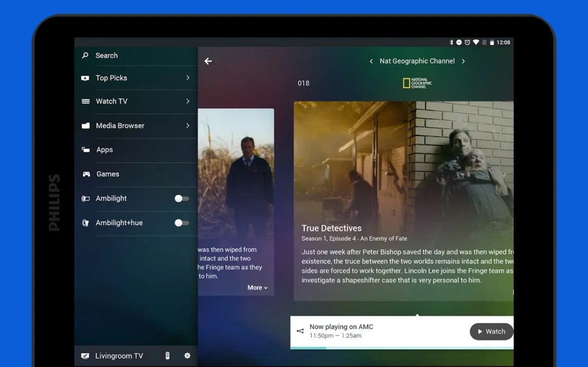Open the remote control icon

167,356
